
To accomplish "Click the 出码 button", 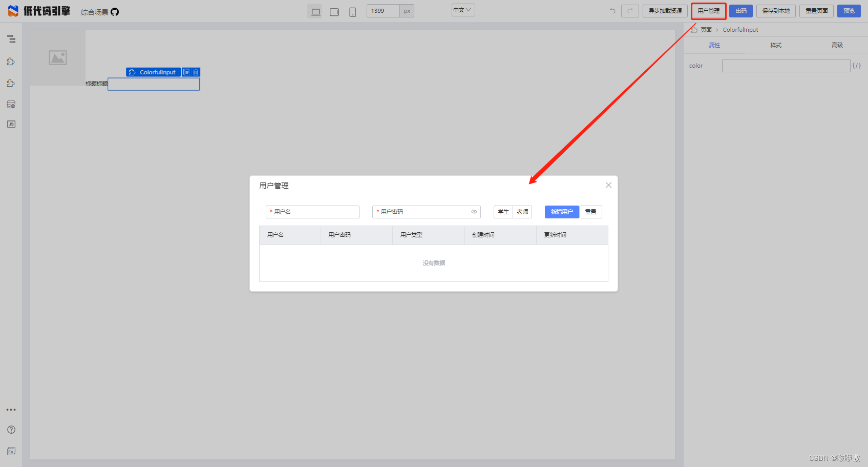I will pos(741,11).
